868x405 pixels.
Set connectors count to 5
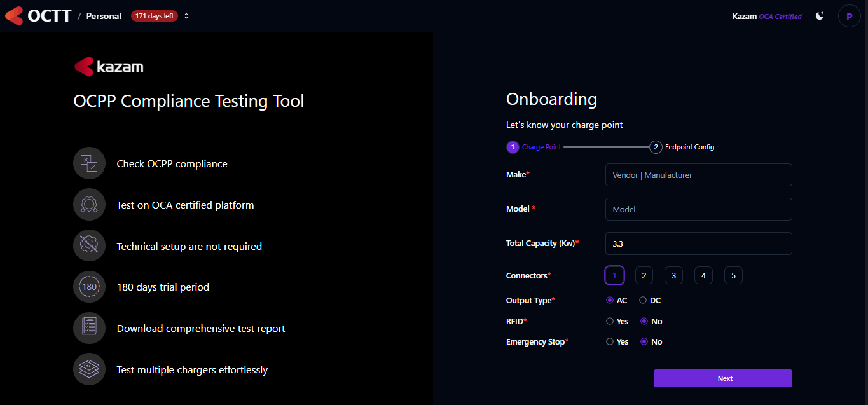pos(733,275)
